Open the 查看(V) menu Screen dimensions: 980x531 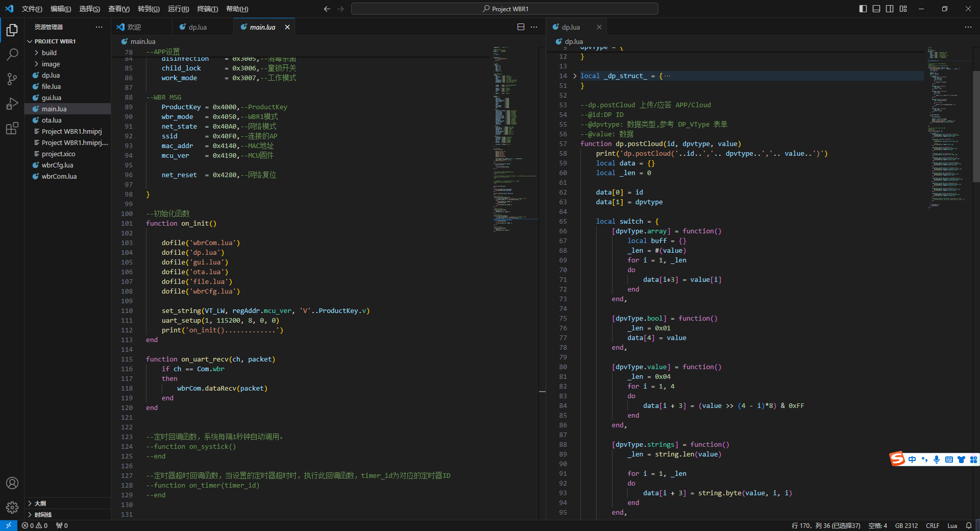[118, 9]
